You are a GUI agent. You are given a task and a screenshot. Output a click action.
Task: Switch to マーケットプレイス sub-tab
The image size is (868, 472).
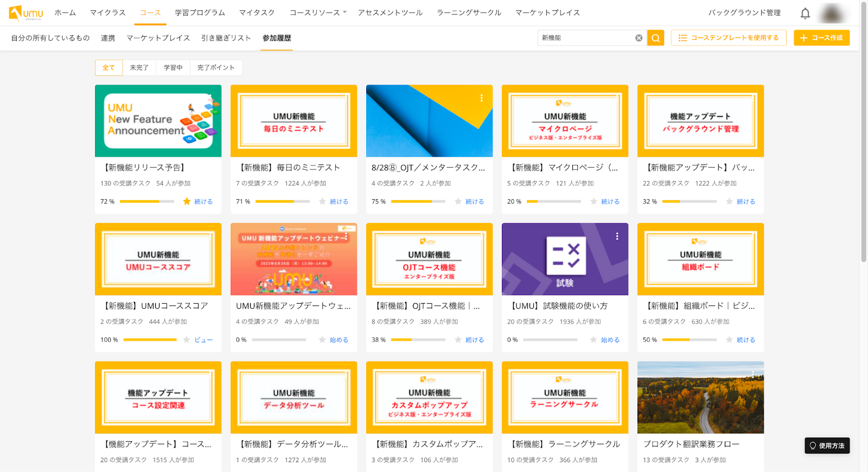[x=158, y=38]
